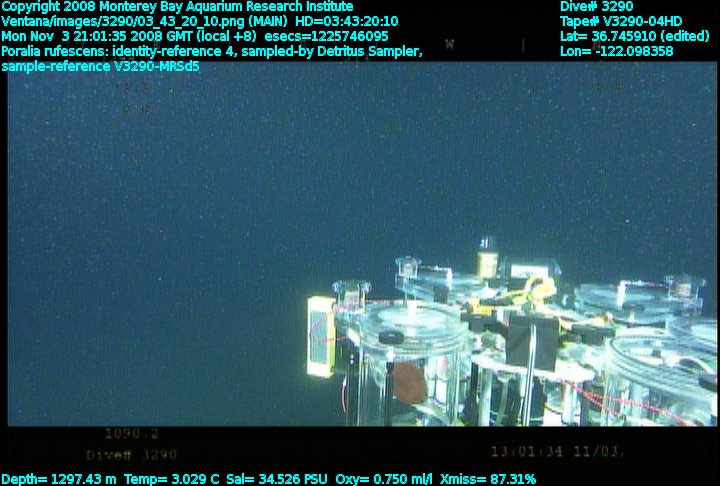Select the esecs=1225746095 value
720x486 pixels.
326,36
